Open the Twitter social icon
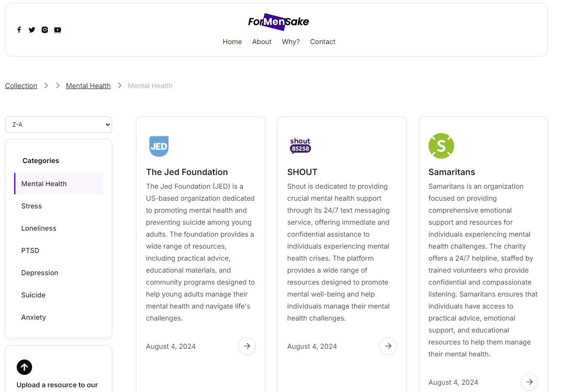 tap(32, 30)
